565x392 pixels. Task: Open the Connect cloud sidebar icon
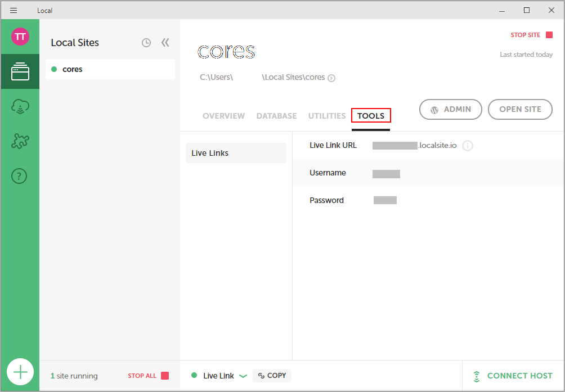tap(20, 106)
